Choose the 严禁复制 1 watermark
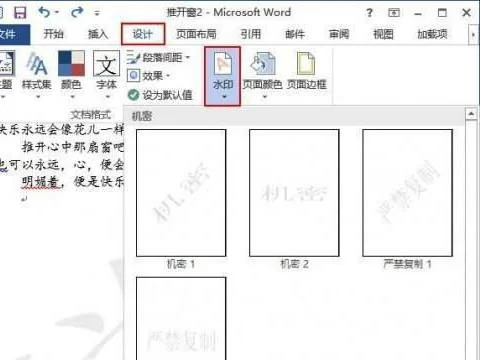Image resolution: width=480 pixels, height=360 pixels. click(407, 193)
